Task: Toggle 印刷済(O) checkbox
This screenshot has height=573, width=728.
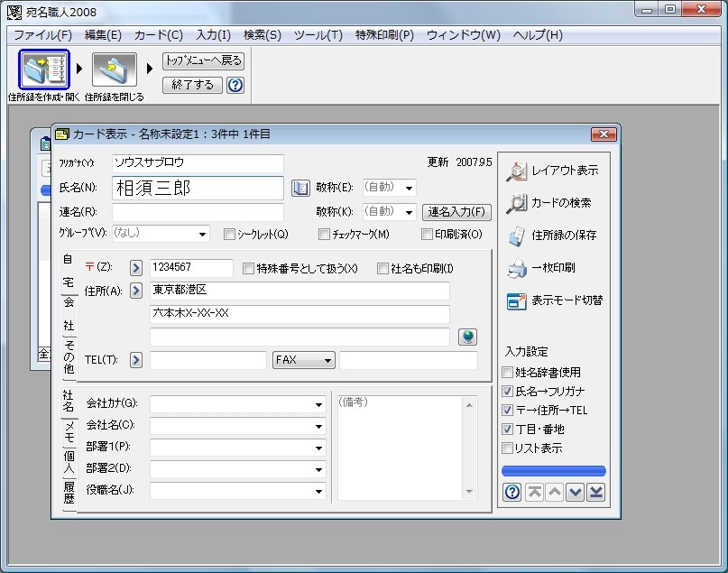Action: click(x=427, y=234)
